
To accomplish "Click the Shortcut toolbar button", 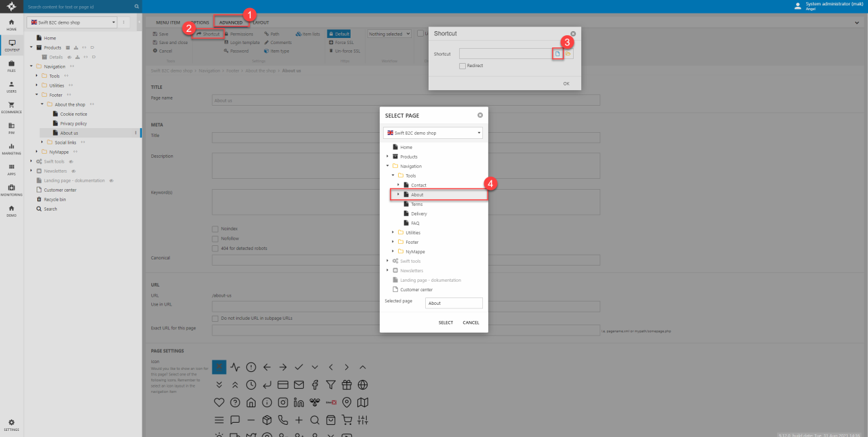I will pyautogui.click(x=208, y=34).
